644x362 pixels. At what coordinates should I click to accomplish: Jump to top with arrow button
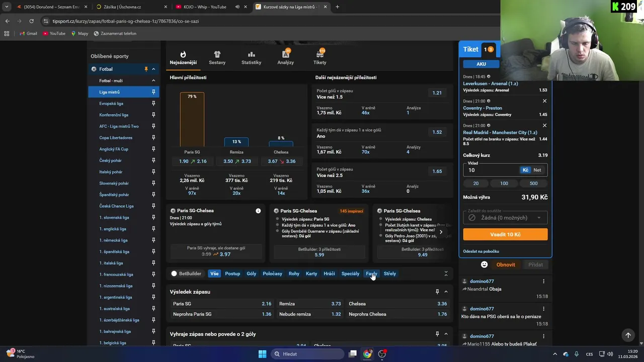pyautogui.click(x=628, y=335)
